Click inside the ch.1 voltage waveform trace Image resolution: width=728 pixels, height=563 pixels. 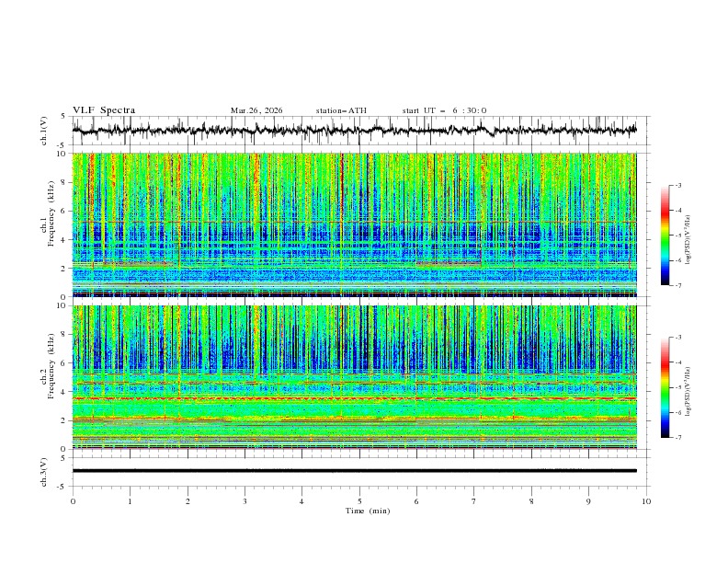click(354, 130)
